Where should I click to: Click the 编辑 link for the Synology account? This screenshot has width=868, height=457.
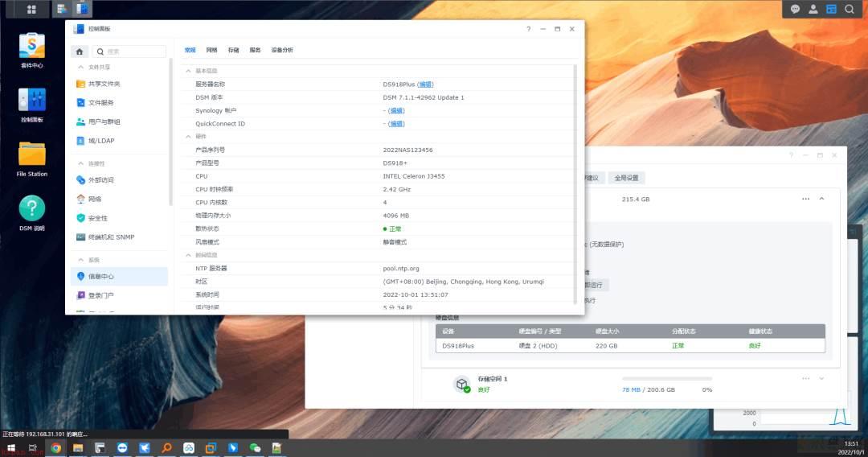click(396, 111)
